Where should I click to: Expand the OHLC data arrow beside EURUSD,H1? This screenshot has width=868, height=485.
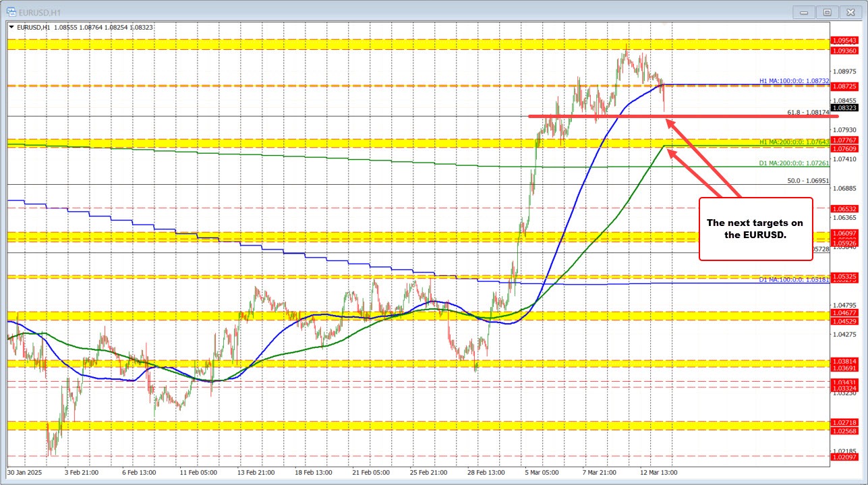point(11,27)
